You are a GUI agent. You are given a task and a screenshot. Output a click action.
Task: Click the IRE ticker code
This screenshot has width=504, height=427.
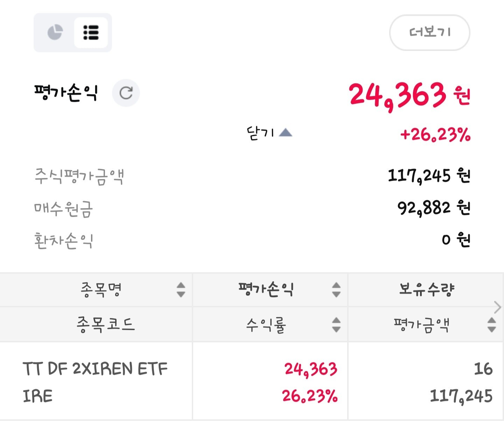37,396
